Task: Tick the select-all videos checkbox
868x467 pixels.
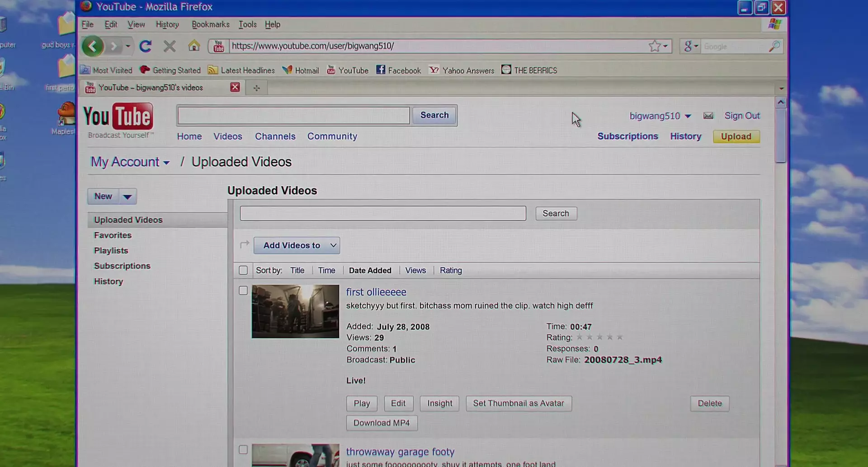Action: (x=243, y=270)
